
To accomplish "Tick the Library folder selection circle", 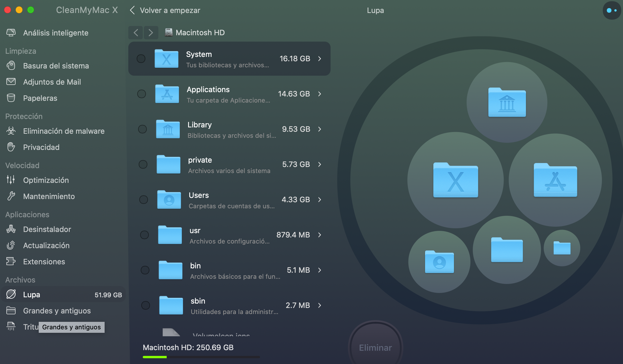I will point(142,129).
